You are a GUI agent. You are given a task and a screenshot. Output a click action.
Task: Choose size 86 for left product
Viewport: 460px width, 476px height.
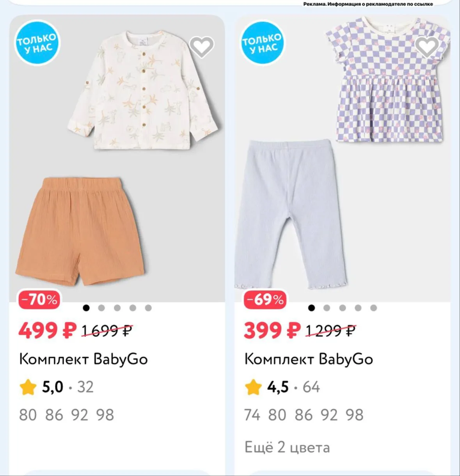coord(54,415)
